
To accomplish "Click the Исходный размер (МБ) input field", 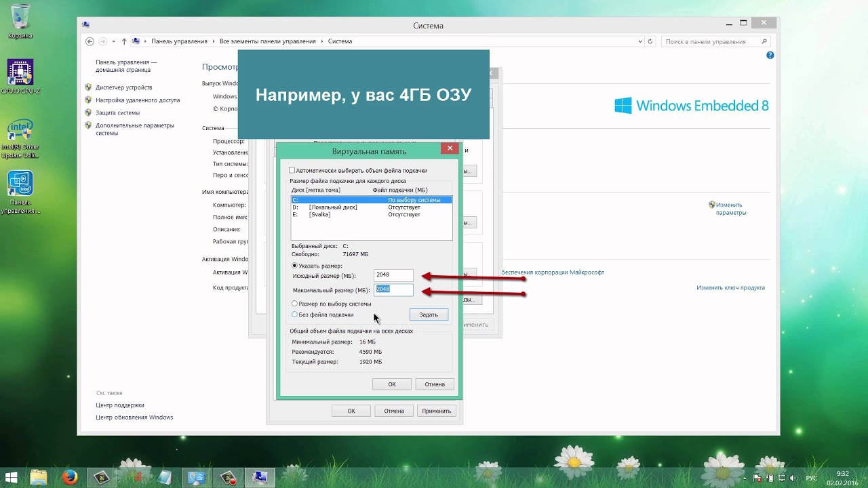I will (393, 275).
